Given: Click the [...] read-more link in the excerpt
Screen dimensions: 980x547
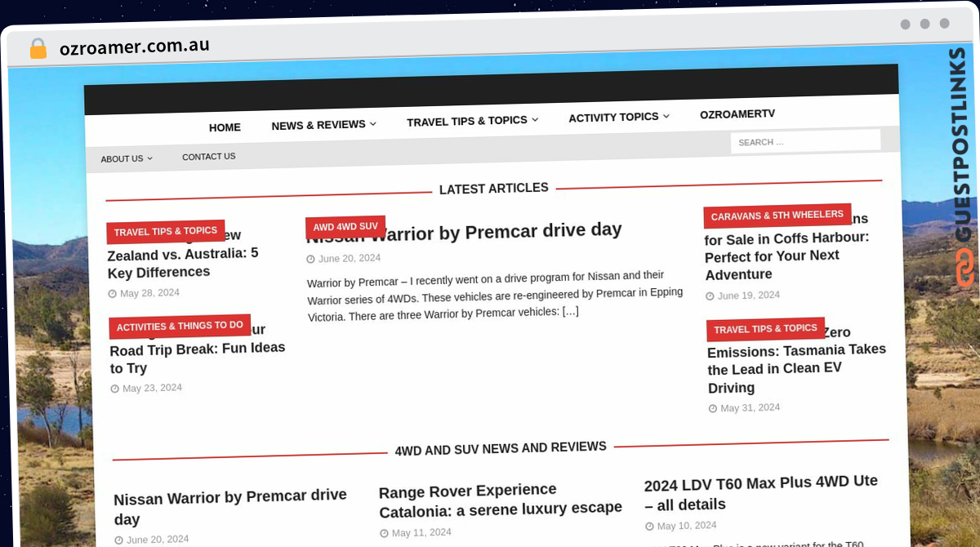Looking at the screenshot, I should pos(570,311).
